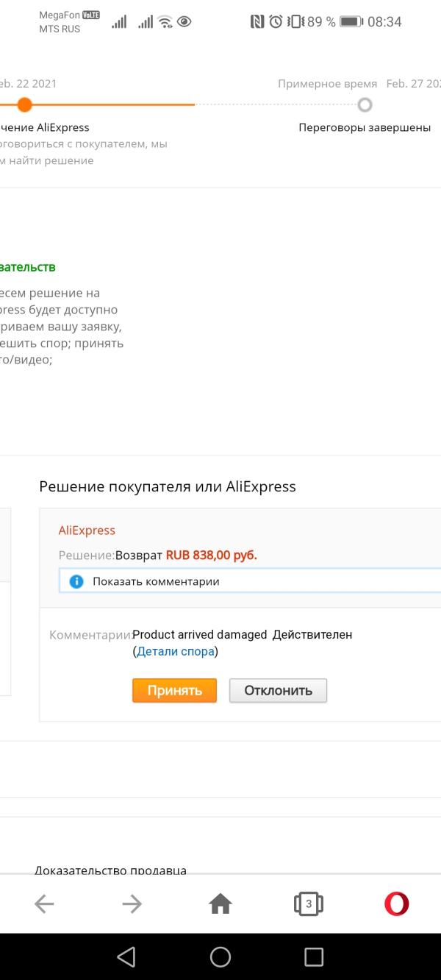Reject the solution with Отклонить button

(278, 690)
